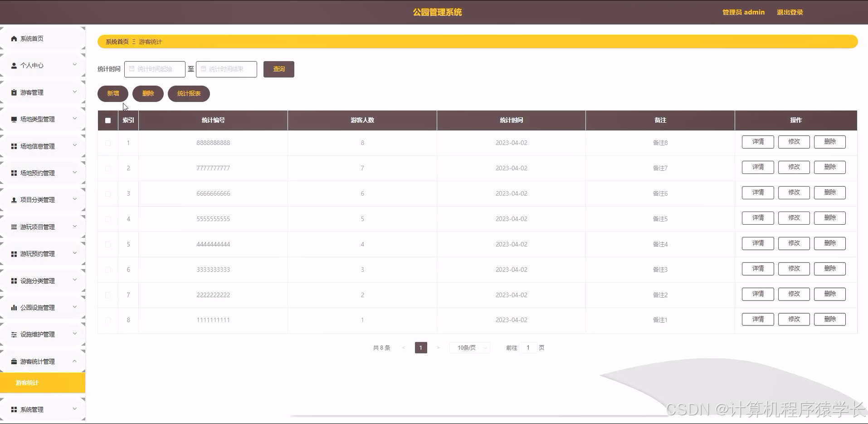Click the 前往 page number input

(528, 348)
